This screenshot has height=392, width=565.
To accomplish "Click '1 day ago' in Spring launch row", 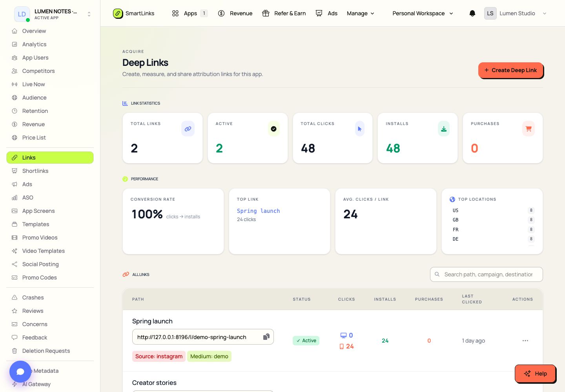I will 474,341.
